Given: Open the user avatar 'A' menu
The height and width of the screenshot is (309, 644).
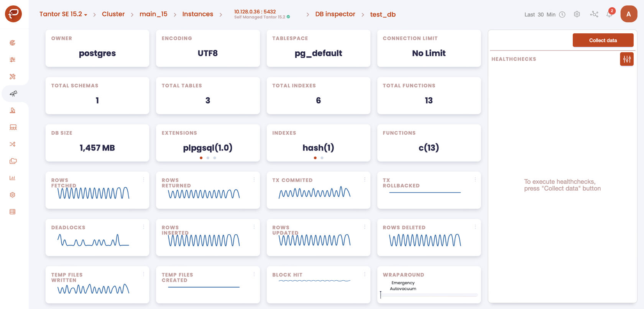Looking at the screenshot, I should point(629,14).
